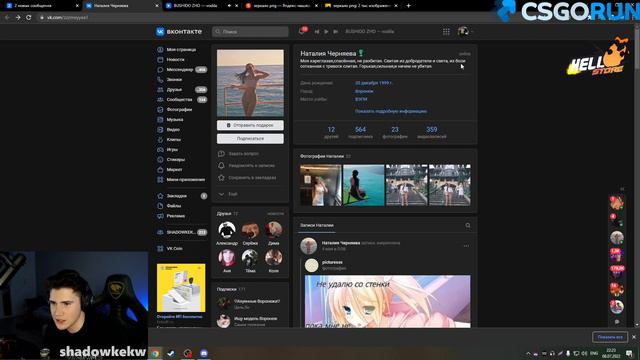Image resolution: width=640 pixels, height=360 pixels.
Task: Click the Отправить подарок button
Action: click(250, 125)
